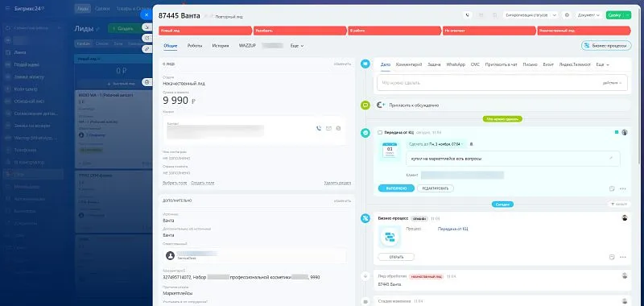Viewport: 644px width, 306px height.
Task: Click responsible person's avatar on the task card
Action: pos(625,132)
